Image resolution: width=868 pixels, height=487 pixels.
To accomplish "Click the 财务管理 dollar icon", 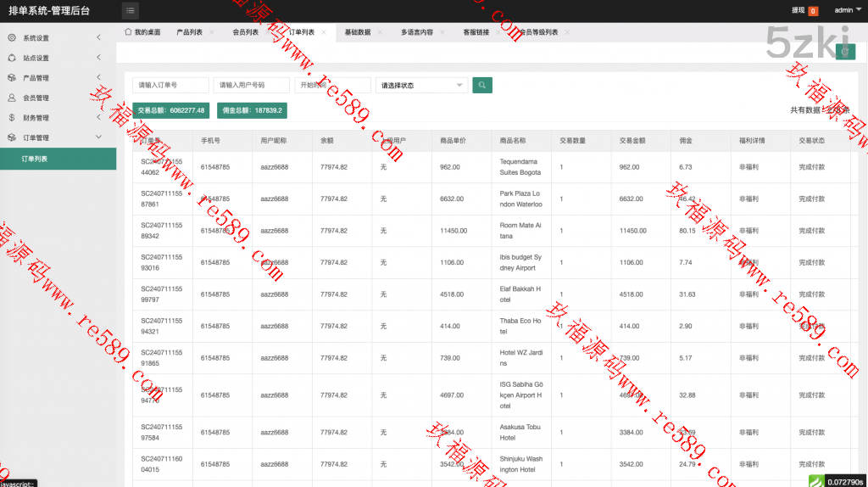I will click(x=12, y=118).
